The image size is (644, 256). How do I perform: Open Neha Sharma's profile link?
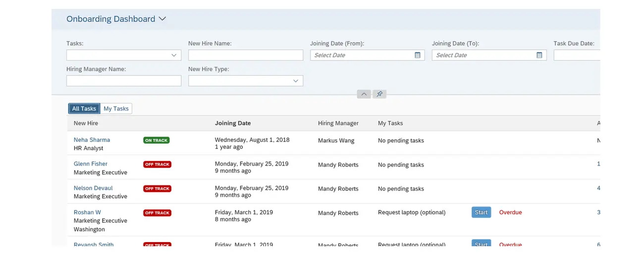coord(92,140)
